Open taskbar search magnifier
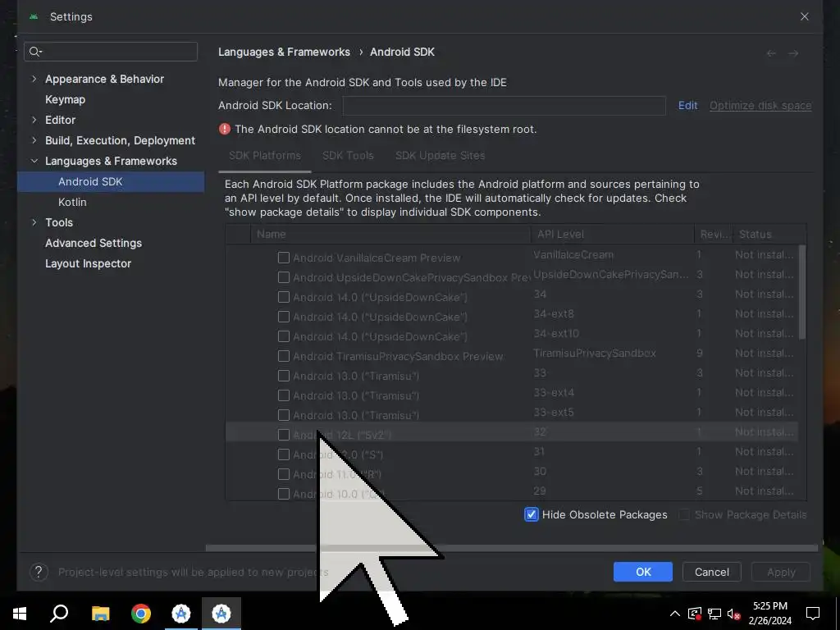840x630 pixels. tap(59, 614)
